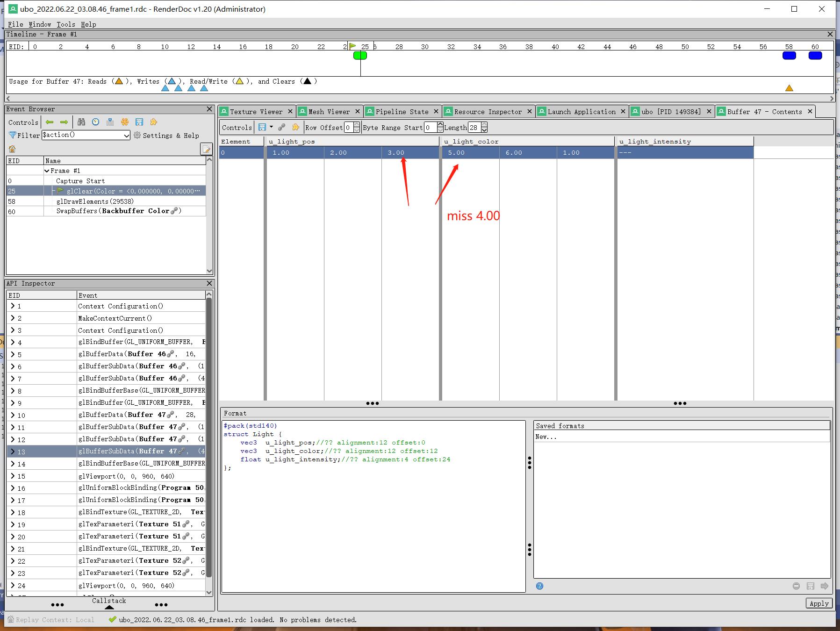840x631 pixels.
Task: Switch to the Pipeline State tab
Action: point(402,111)
